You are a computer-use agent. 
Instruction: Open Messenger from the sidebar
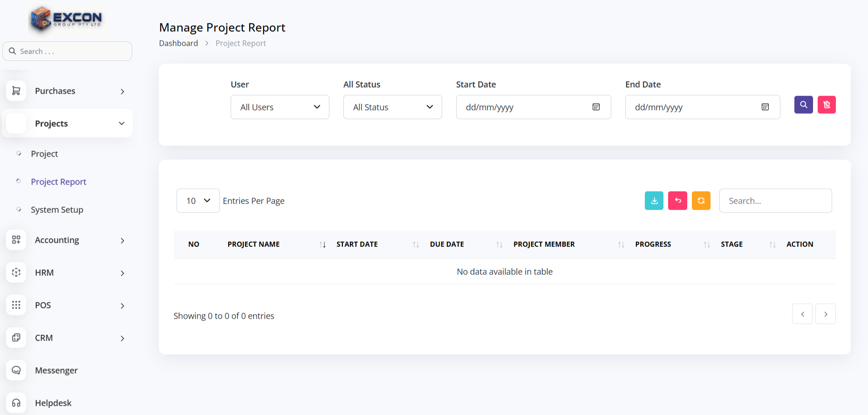click(56, 371)
